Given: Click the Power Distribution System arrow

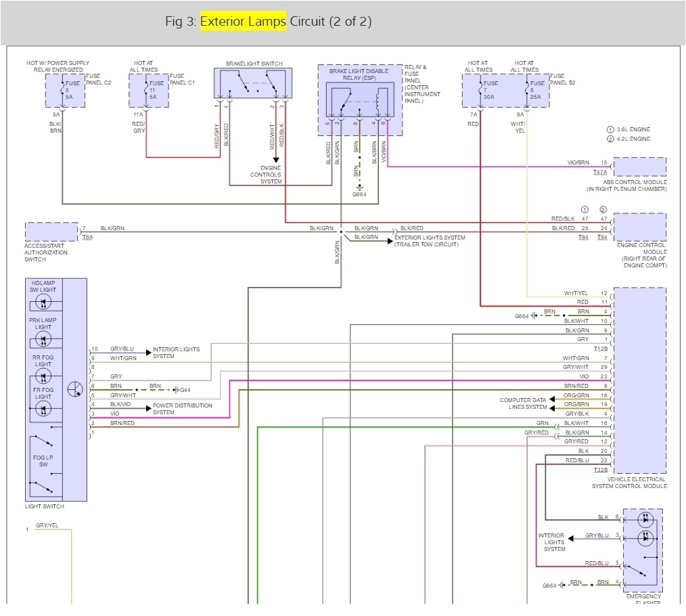Looking at the screenshot, I should pyautogui.click(x=148, y=408).
